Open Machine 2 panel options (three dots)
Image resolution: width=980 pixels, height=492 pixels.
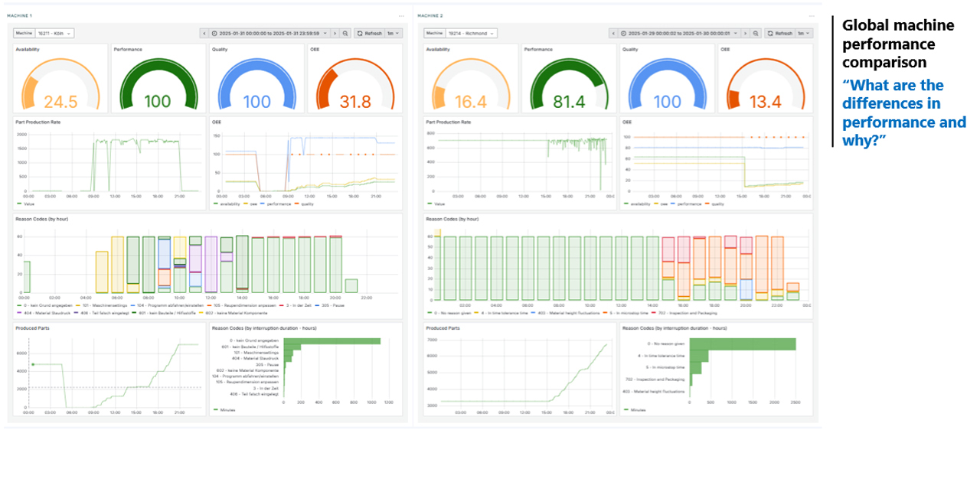811,16
